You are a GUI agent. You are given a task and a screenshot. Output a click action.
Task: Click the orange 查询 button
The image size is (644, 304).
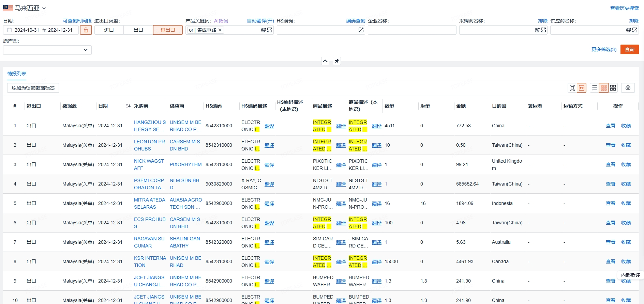coord(630,49)
